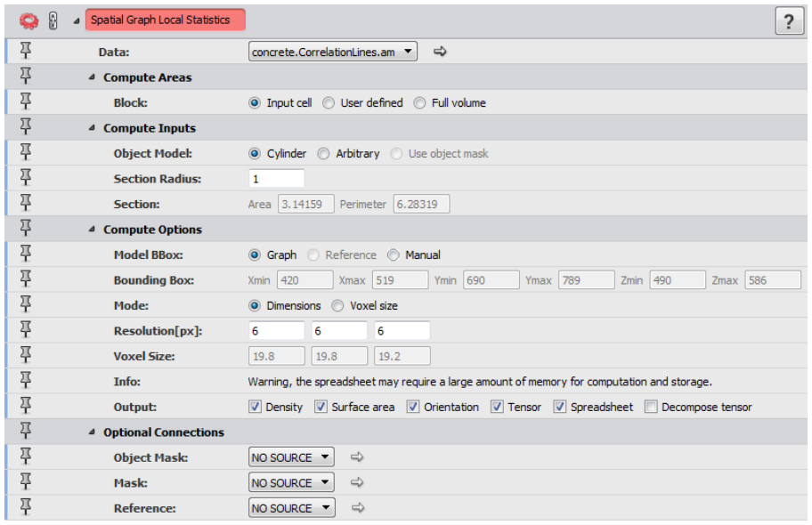This screenshot has height=525, width=812.
Task: Click the arrow icon beside Reference source
Action: coord(357,508)
